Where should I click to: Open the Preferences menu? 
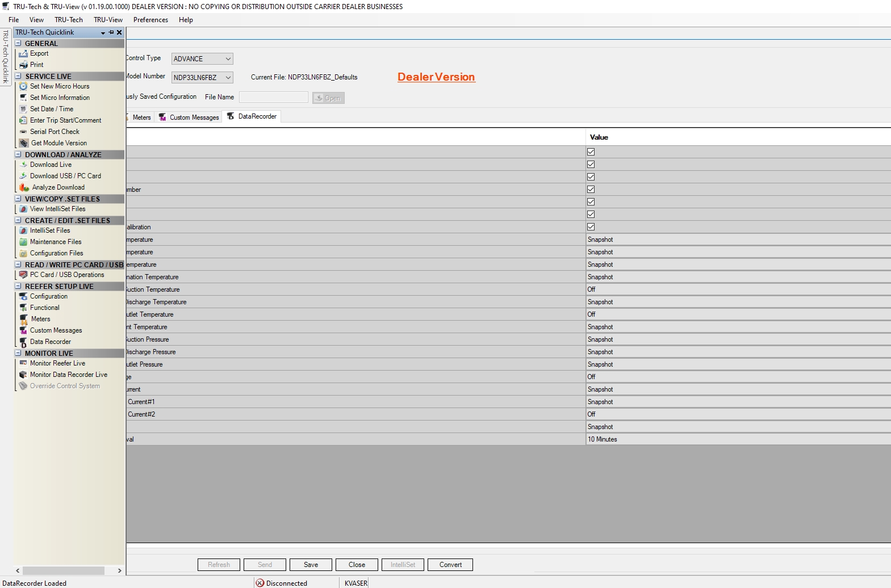[x=150, y=20]
